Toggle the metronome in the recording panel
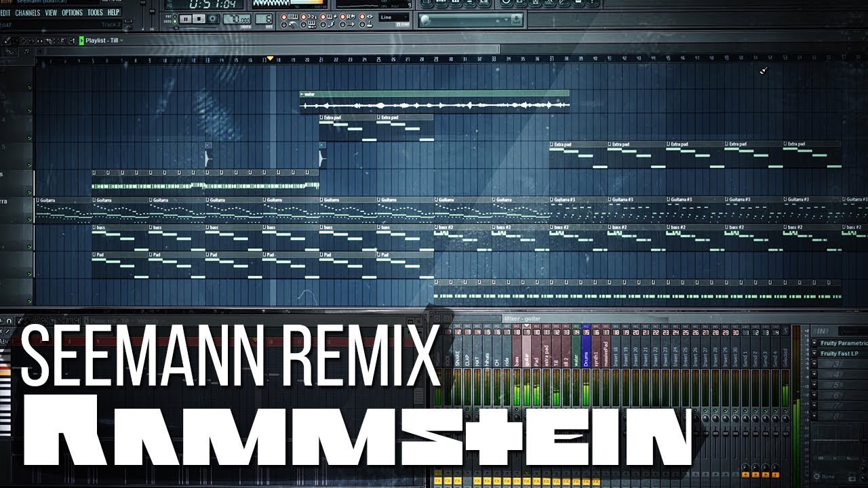 pos(291,24)
